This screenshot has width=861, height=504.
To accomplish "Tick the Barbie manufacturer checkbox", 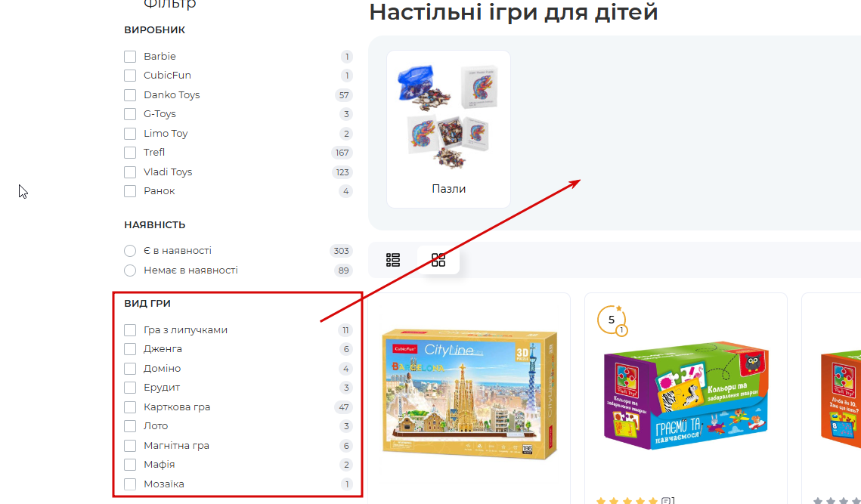I will coord(130,57).
